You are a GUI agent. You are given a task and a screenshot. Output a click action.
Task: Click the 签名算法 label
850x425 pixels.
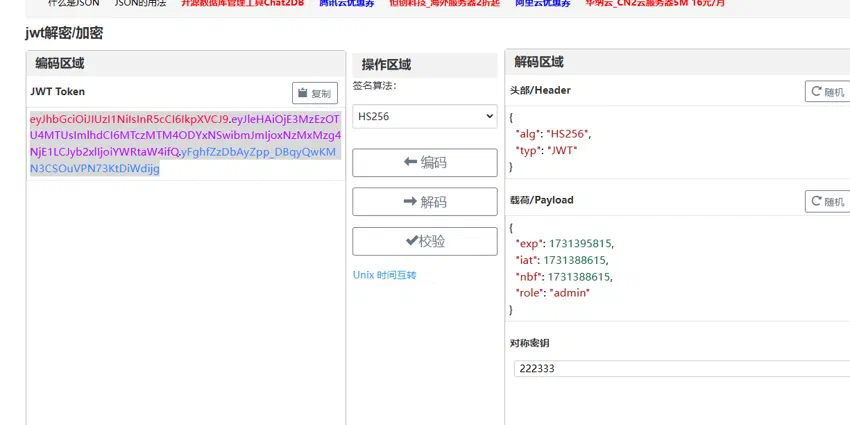[375, 85]
